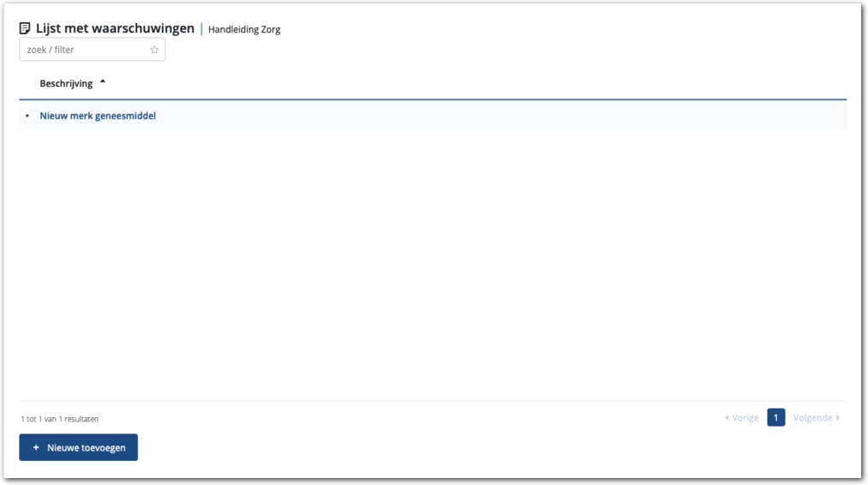Screen dimensions: 868x485
Task: Click the Volgende pagination text
Action: [812, 418]
